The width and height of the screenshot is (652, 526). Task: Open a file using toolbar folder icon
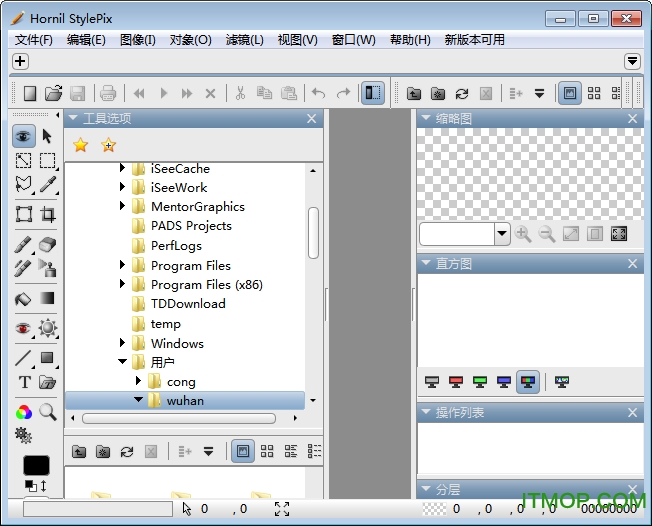click(54, 93)
